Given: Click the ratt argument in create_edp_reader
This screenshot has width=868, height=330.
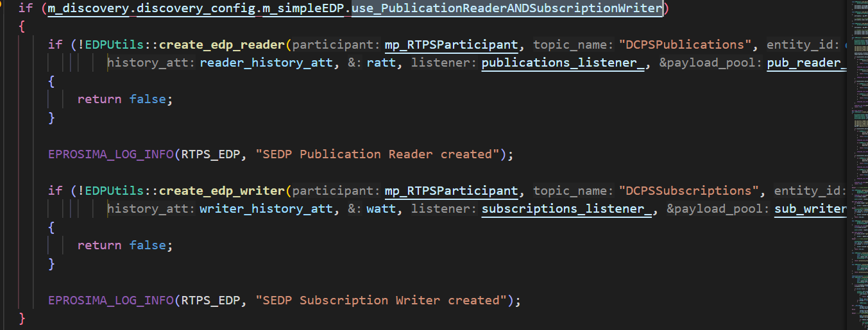Looking at the screenshot, I should coord(381,63).
